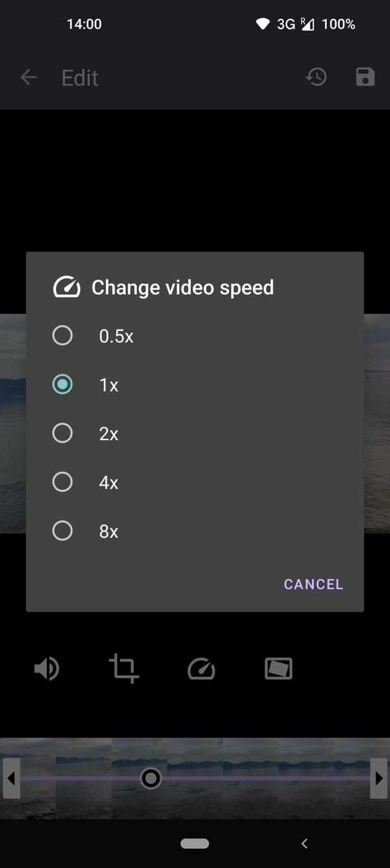
Task: Select the crop tool
Action: point(124,667)
